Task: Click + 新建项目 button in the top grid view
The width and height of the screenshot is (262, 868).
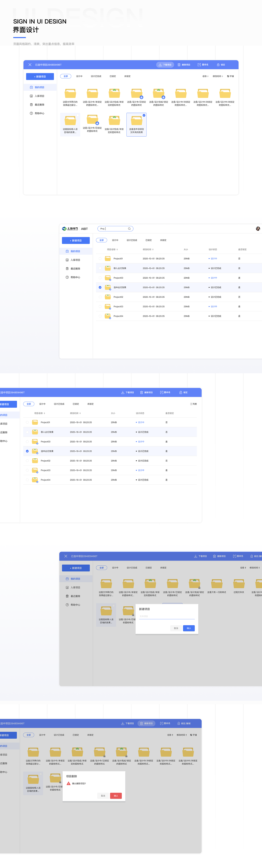Action: 40,77
